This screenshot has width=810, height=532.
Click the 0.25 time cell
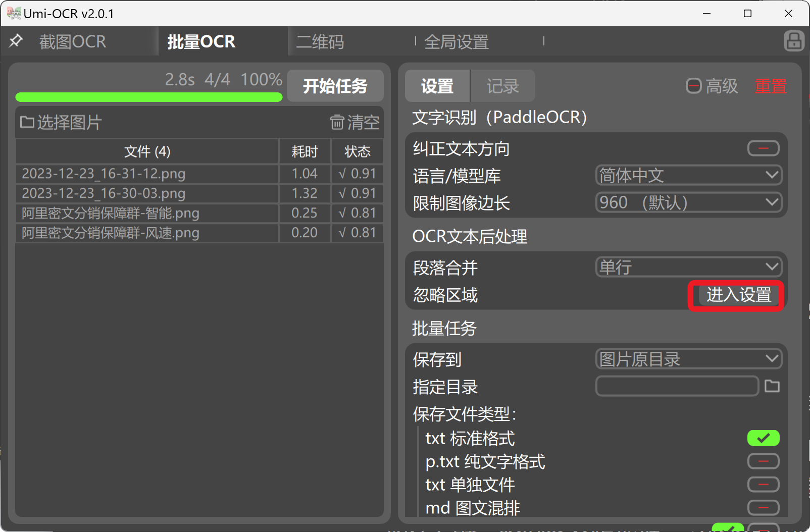click(305, 213)
